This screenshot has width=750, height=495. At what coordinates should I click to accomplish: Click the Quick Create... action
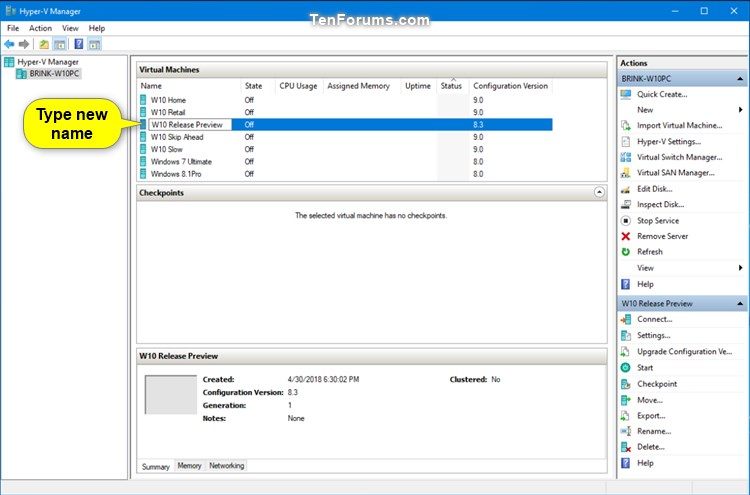tap(662, 94)
